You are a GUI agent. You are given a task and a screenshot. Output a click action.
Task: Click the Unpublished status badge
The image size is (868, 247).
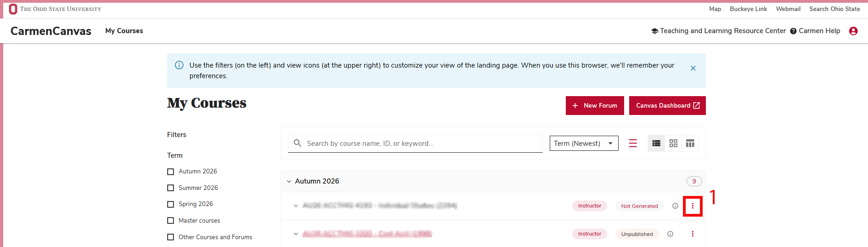point(637,234)
